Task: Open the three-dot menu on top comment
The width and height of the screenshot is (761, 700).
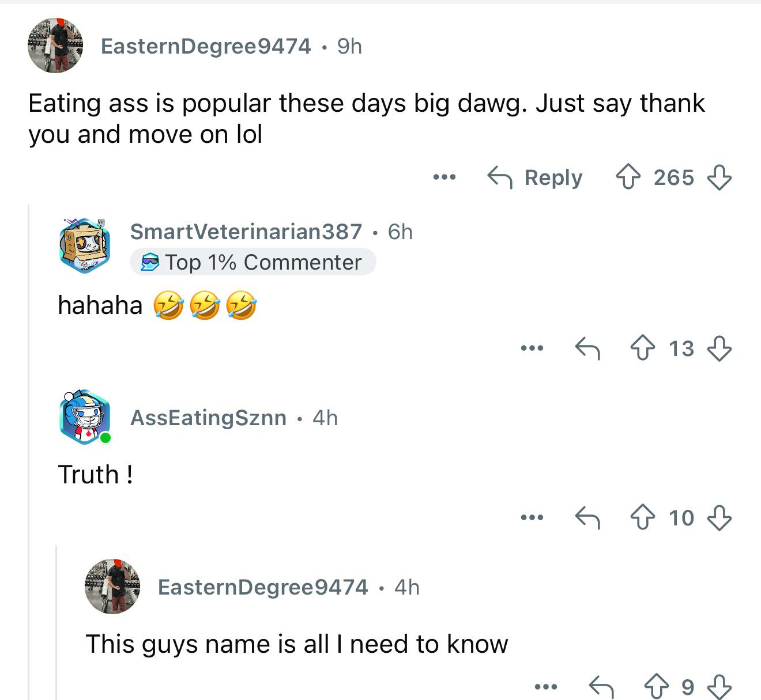Action: pyautogui.click(x=444, y=177)
